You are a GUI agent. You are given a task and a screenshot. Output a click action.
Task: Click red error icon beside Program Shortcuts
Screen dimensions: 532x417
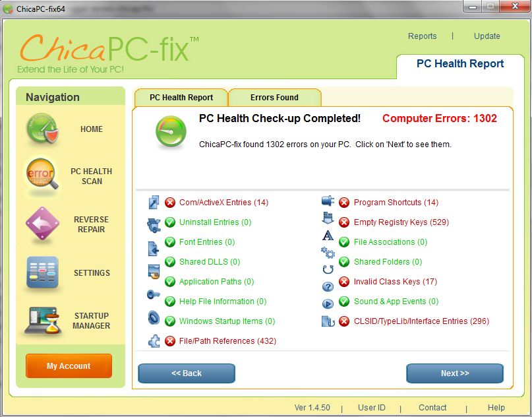[344, 203]
